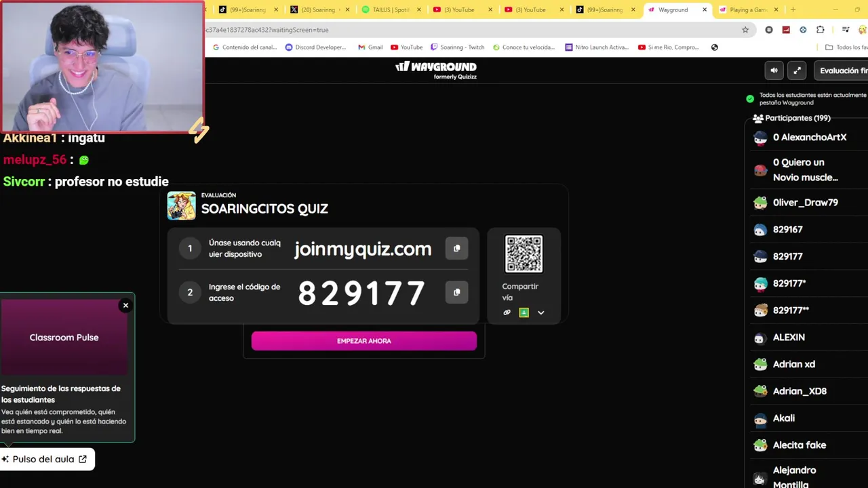Open Conoce tu velocidad bookmark
Screen dimensions: 868x488
tap(524, 47)
